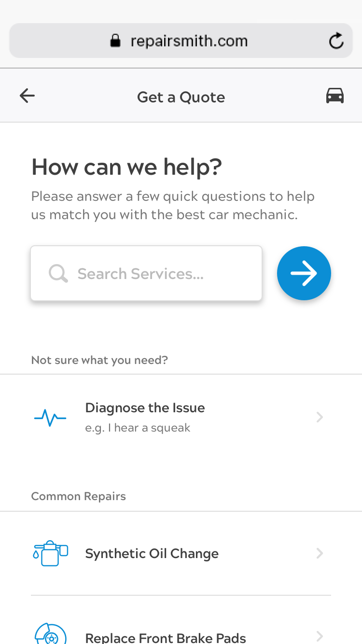Expand Synthetic Oil Change chevron

click(319, 553)
